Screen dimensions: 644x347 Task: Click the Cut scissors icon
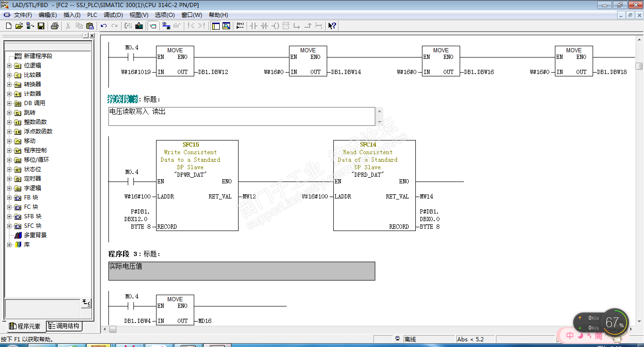coord(68,26)
